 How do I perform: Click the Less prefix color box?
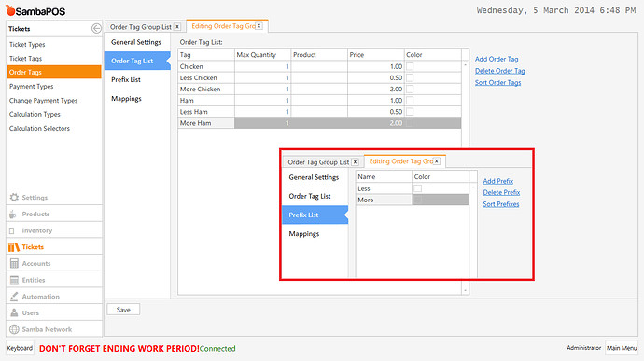coord(418,188)
